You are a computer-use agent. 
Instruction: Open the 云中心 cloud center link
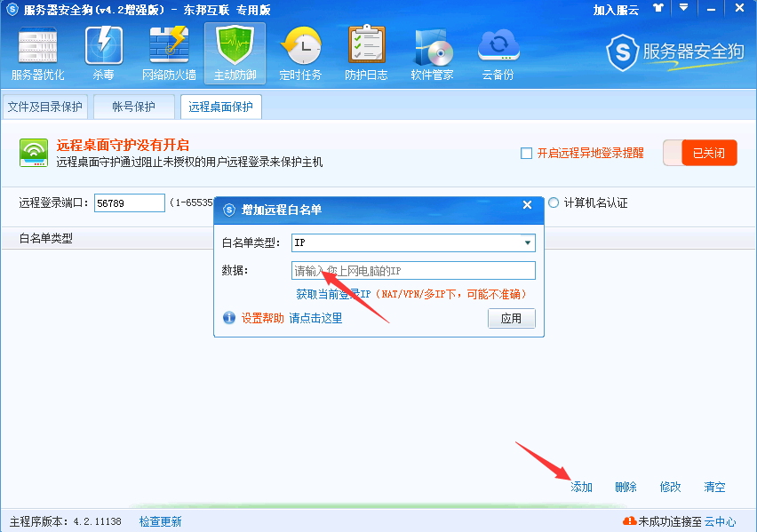(x=721, y=521)
